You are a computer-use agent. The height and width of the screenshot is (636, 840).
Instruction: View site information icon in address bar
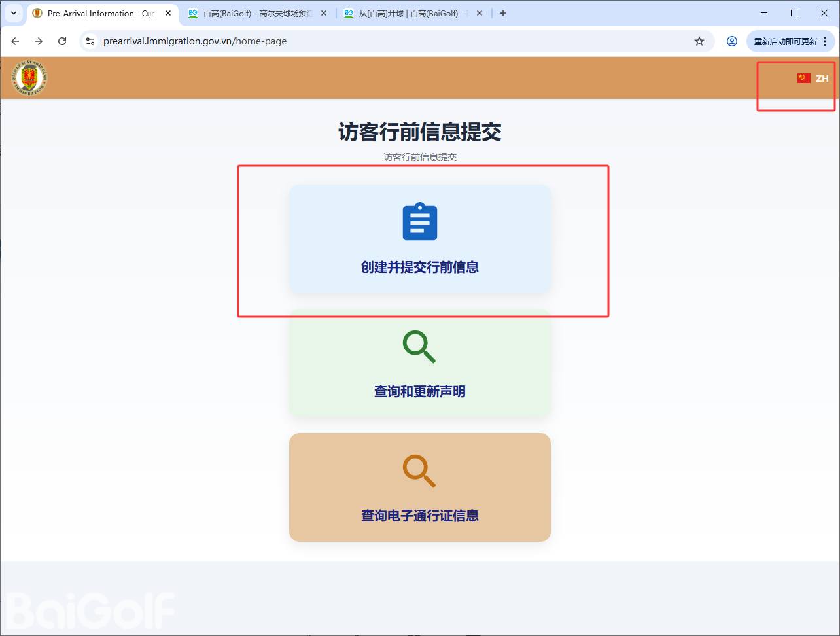coord(91,41)
